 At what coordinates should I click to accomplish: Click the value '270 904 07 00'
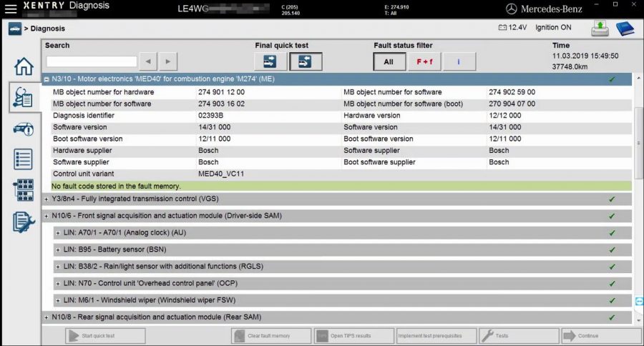tap(512, 104)
